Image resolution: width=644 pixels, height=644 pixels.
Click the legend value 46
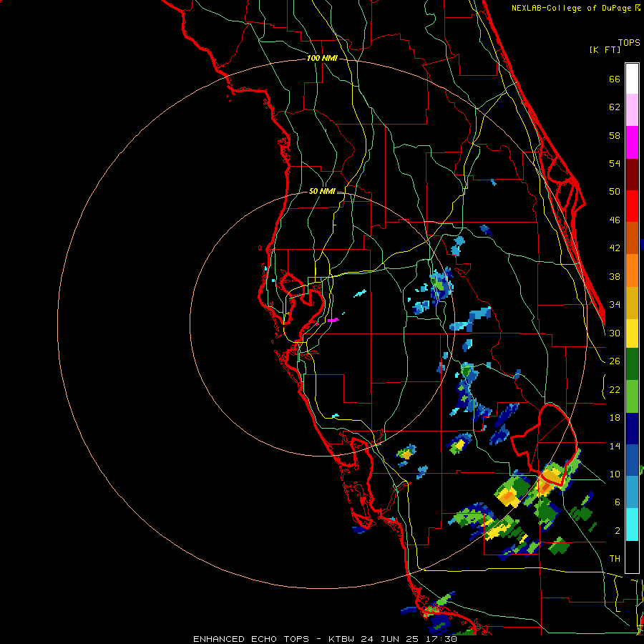[x=615, y=220]
